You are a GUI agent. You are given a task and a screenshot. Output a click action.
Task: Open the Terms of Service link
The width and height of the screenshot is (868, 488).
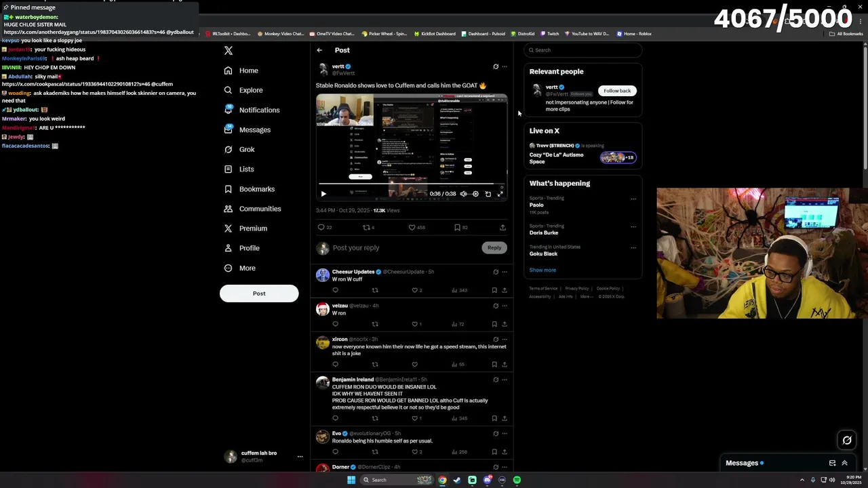543,289
